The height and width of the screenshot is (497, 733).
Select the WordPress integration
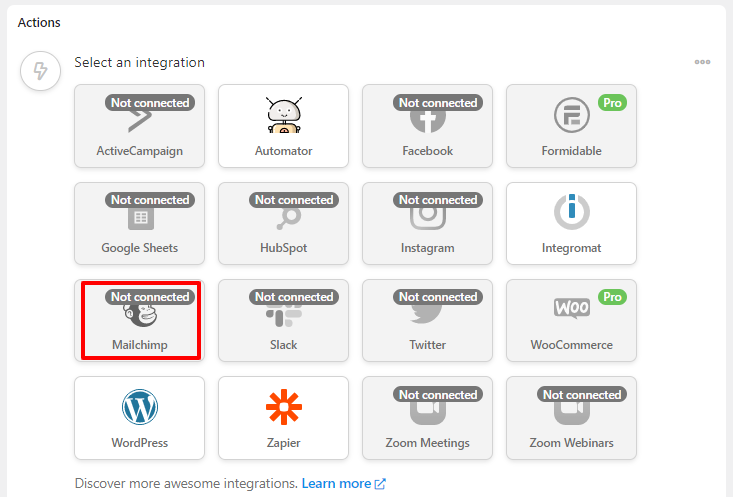tap(139, 418)
